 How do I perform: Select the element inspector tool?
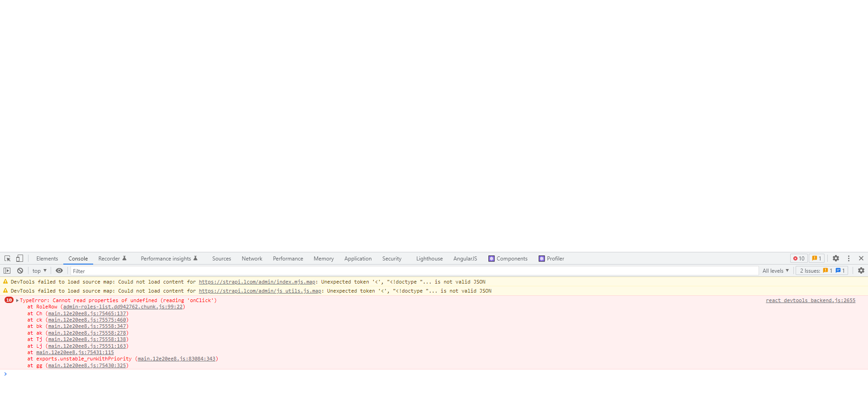pyautogui.click(x=7, y=258)
